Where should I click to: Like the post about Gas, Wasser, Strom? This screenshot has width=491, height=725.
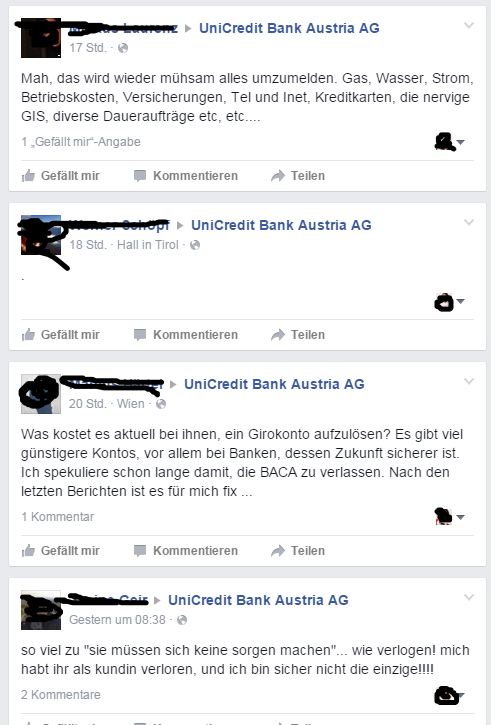click(x=61, y=176)
